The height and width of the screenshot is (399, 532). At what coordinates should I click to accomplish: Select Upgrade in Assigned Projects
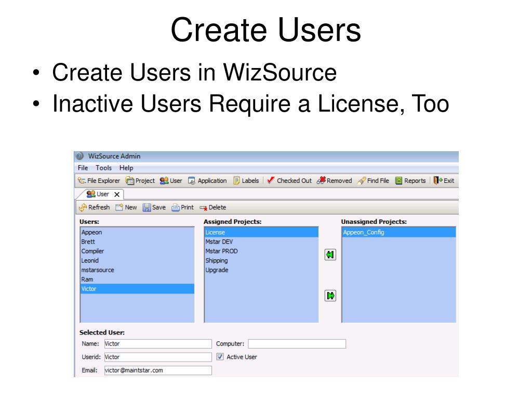(261, 270)
